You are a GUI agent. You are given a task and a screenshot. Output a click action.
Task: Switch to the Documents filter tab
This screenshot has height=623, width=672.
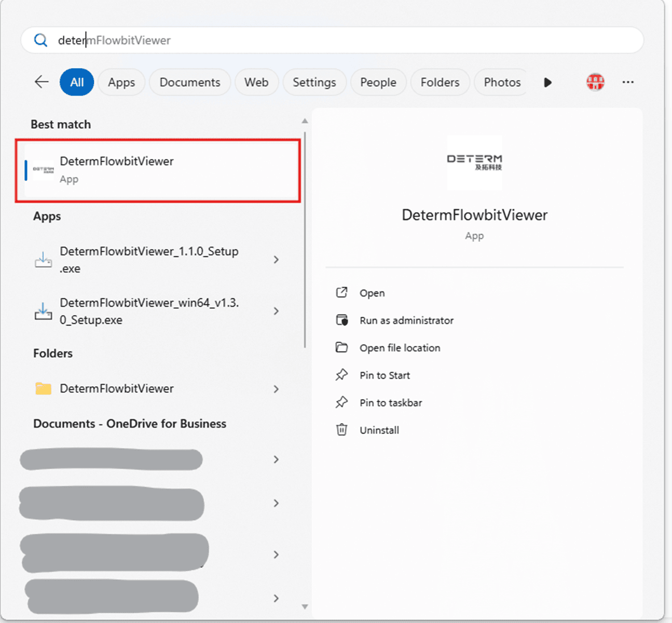tap(190, 82)
